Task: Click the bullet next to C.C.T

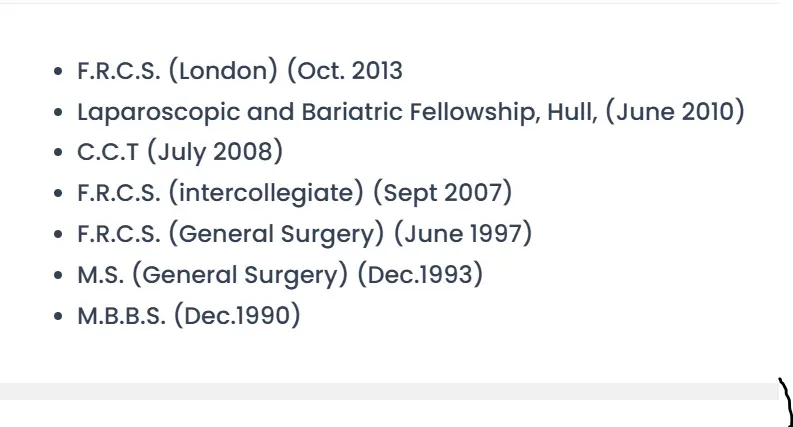Action: coord(59,154)
